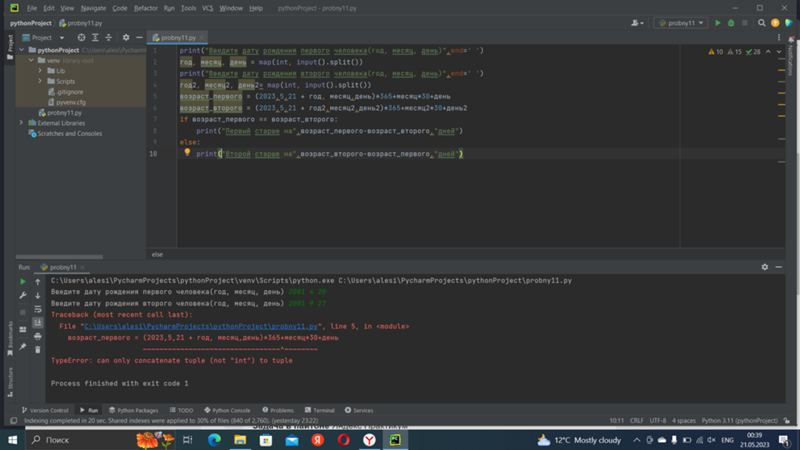Click Python 3.11 interpreter in status bar
800x450 pixels.
click(740, 421)
